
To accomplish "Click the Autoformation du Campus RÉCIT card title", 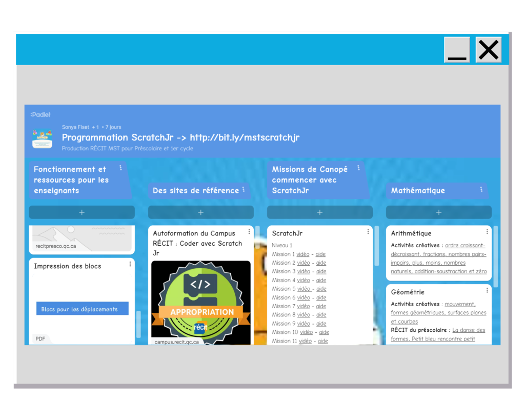I will [x=197, y=243].
